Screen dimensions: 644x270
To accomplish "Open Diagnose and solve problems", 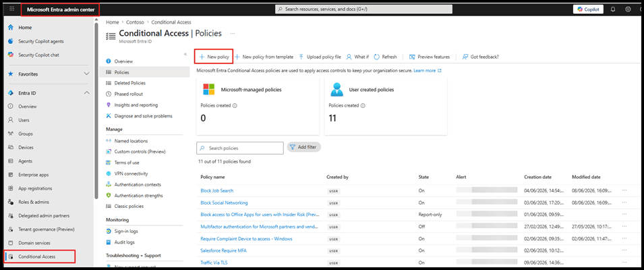I will (143, 116).
